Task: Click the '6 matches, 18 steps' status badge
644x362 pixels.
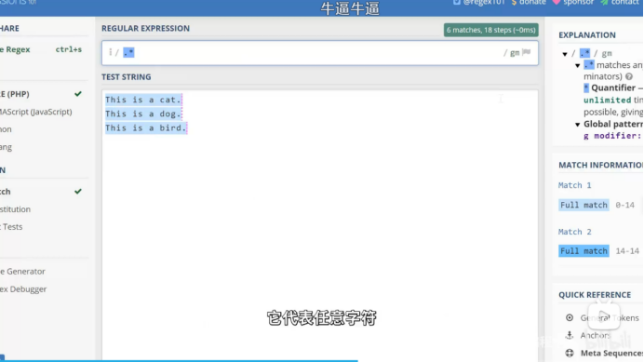Action: tap(490, 30)
